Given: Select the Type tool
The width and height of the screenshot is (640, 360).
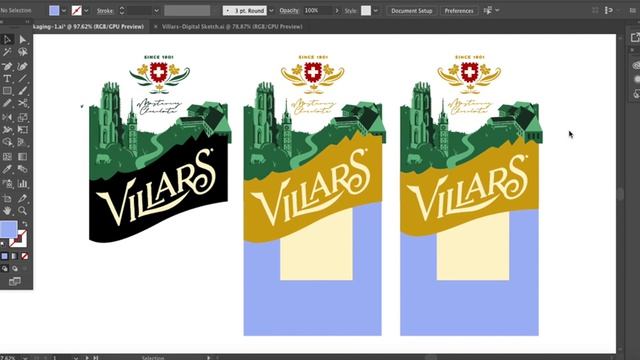Looking at the screenshot, I should (x=7, y=78).
